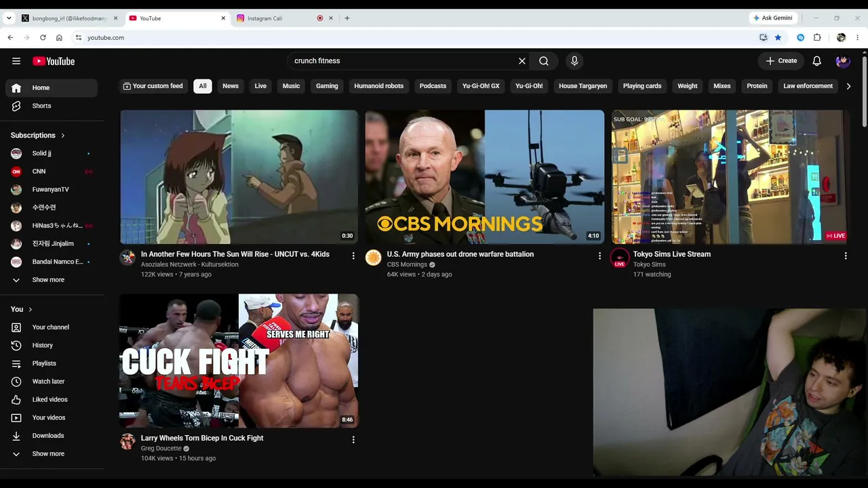Select the Humanoid robots chip
The image size is (868, 488).
coord(378,86)
